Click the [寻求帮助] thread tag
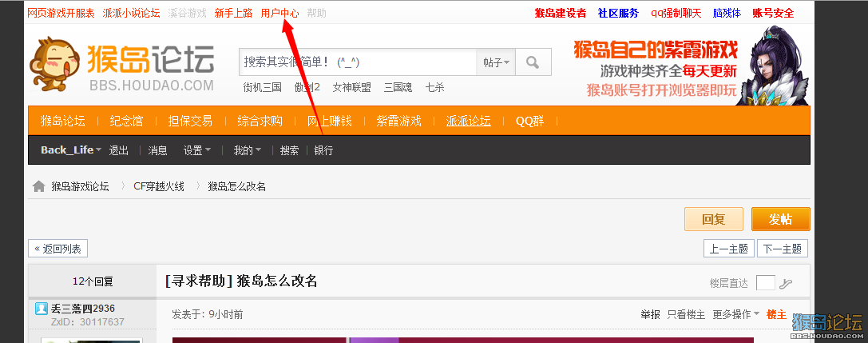The height and width of the screenshot is (343, 868). [199, 281]
